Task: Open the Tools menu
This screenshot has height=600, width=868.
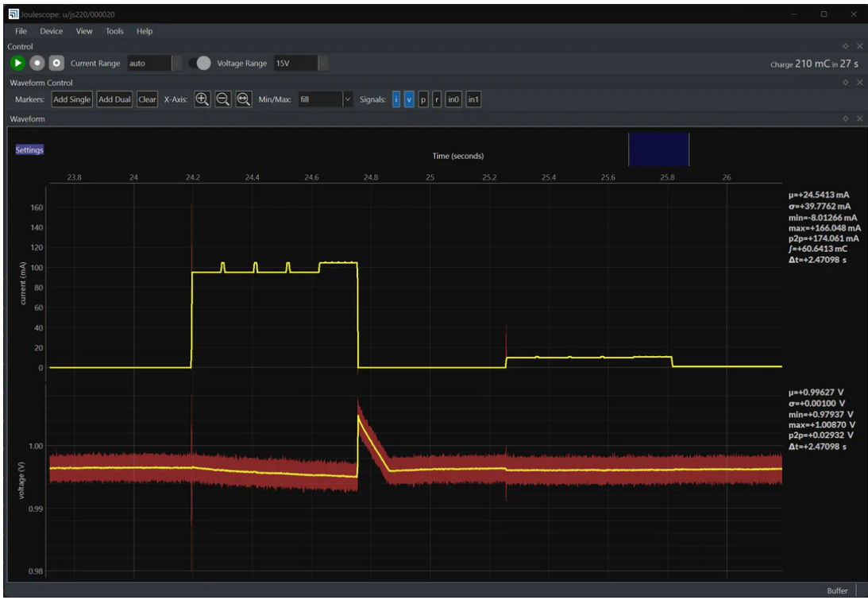Action: [114, 31]
